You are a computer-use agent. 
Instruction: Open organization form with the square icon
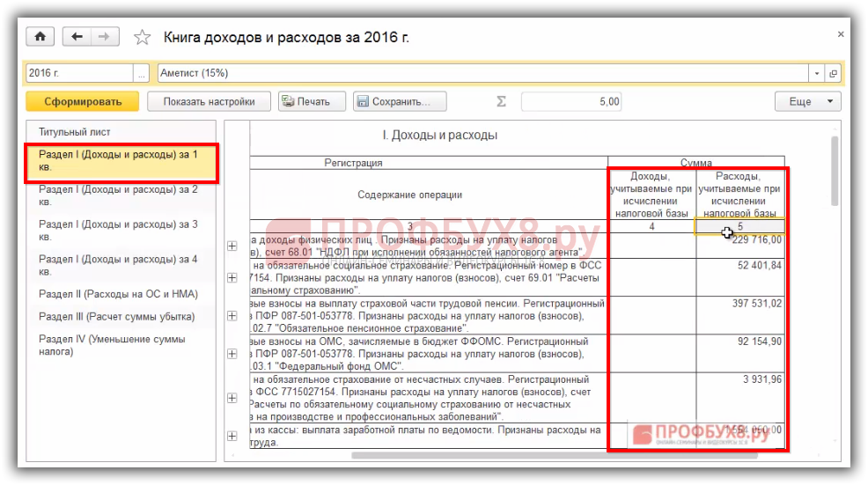[x=833, y=73]
